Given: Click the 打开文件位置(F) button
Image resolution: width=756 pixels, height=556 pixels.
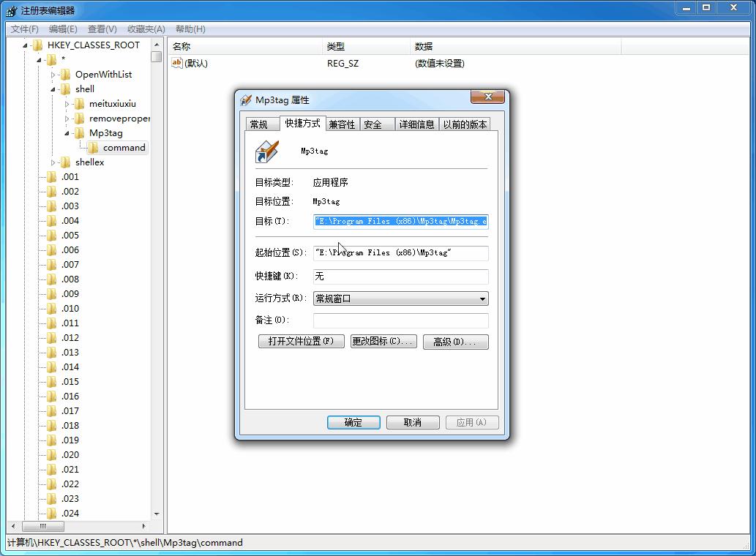Looking at the screenshot, I should click(x=302, y=341).
